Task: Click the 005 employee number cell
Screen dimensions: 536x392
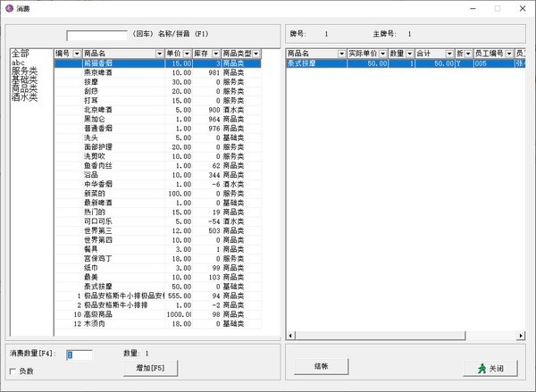Action: coord(494,63)
